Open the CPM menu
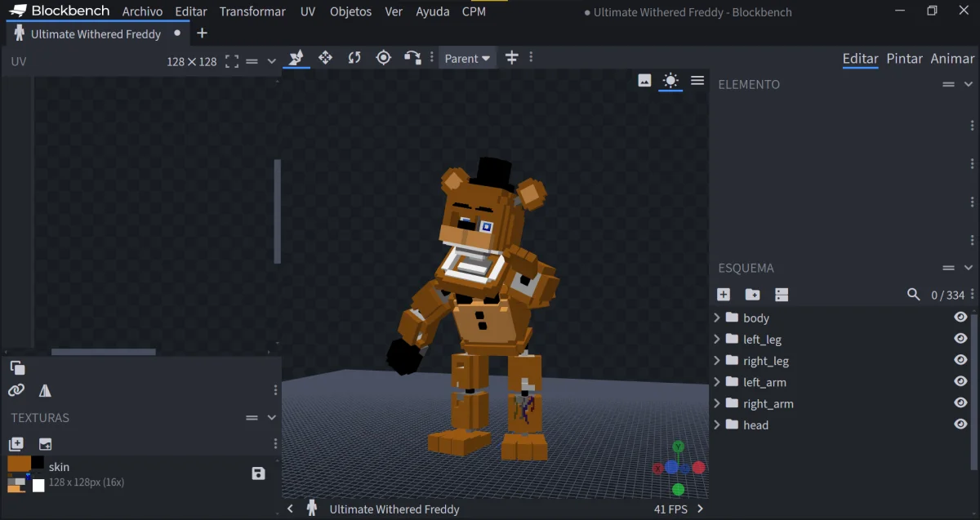 coord(474,11)
